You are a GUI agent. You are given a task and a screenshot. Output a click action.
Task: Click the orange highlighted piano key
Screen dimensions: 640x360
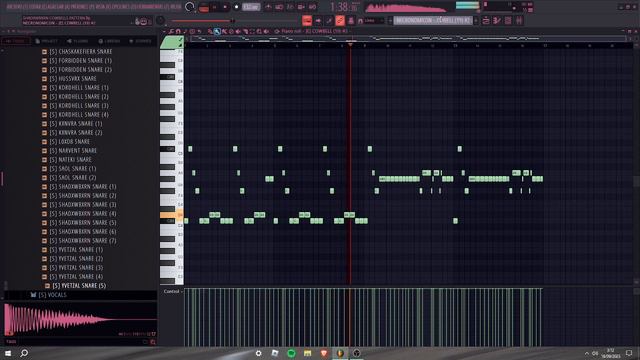171,215
